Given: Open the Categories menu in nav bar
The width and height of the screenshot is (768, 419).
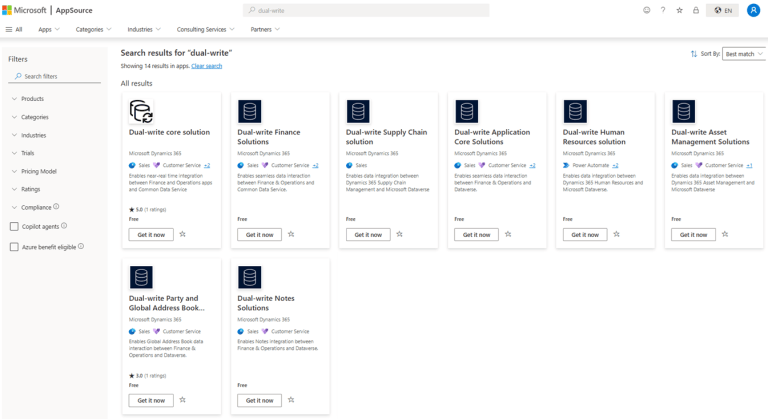Looking at the screenshot, I should coord(94,29).
